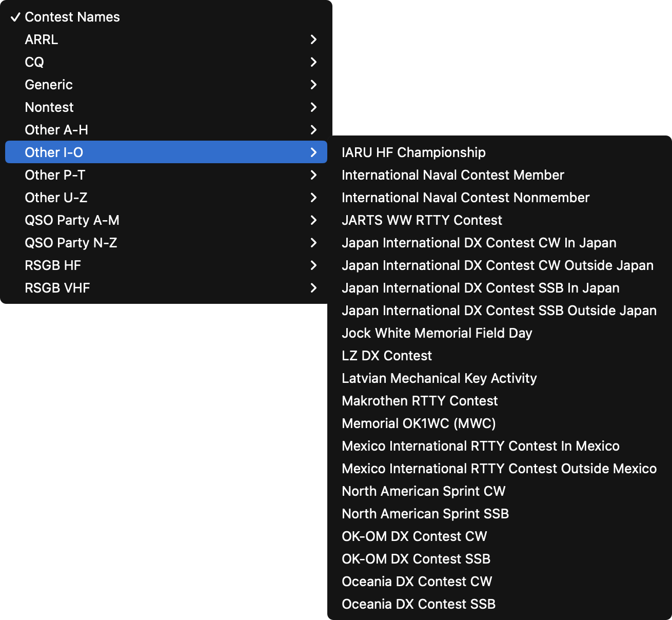Open the Other A-H submenu
This screenshot has height=620, width=672.
coord(166,130)
